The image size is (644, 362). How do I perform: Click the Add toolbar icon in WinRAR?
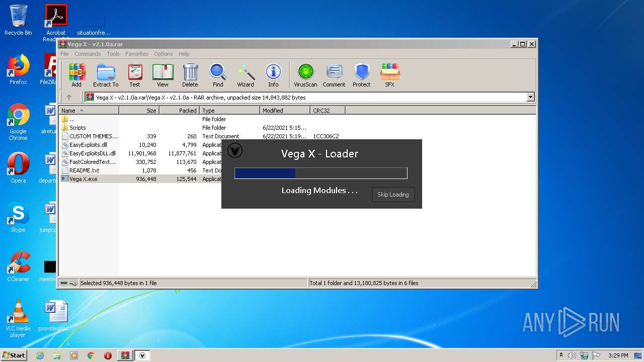(x=76, y=75)
